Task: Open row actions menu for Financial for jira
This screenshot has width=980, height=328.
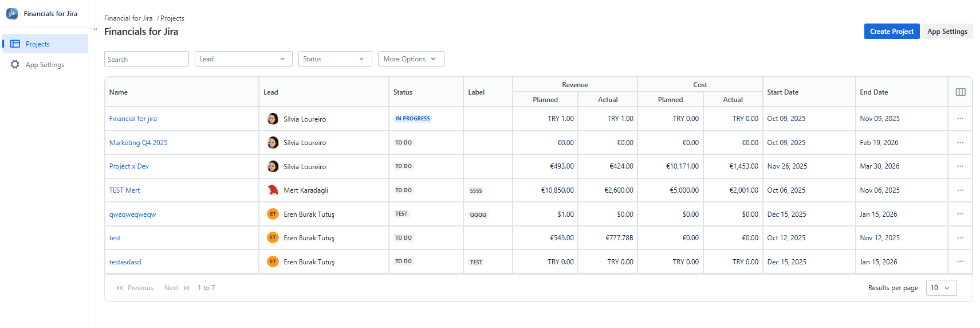Action: click(961, 119)
